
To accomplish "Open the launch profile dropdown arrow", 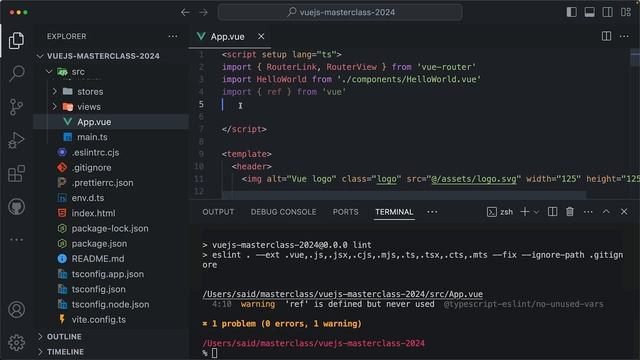I will click(x=536, y=212).
